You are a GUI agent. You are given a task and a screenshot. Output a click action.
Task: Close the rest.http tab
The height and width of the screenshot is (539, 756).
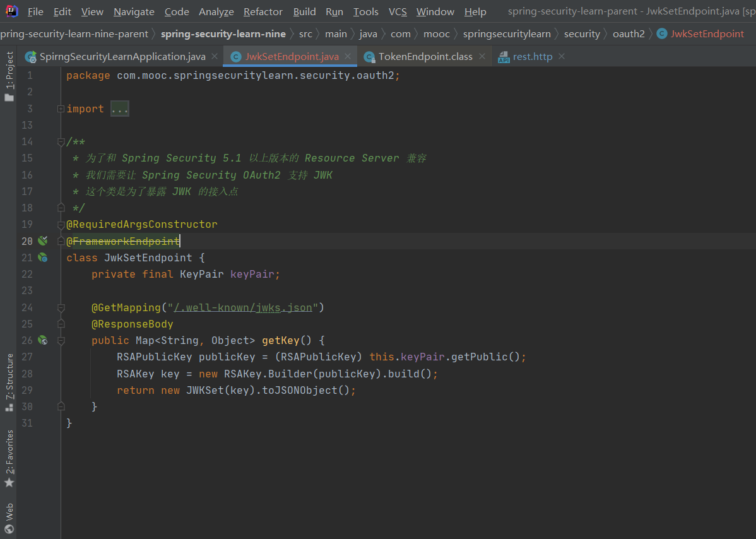pos(562,56)
